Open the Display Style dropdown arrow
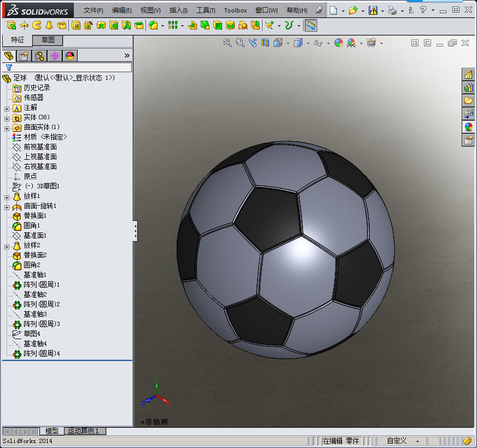 [x=308, y=43]
